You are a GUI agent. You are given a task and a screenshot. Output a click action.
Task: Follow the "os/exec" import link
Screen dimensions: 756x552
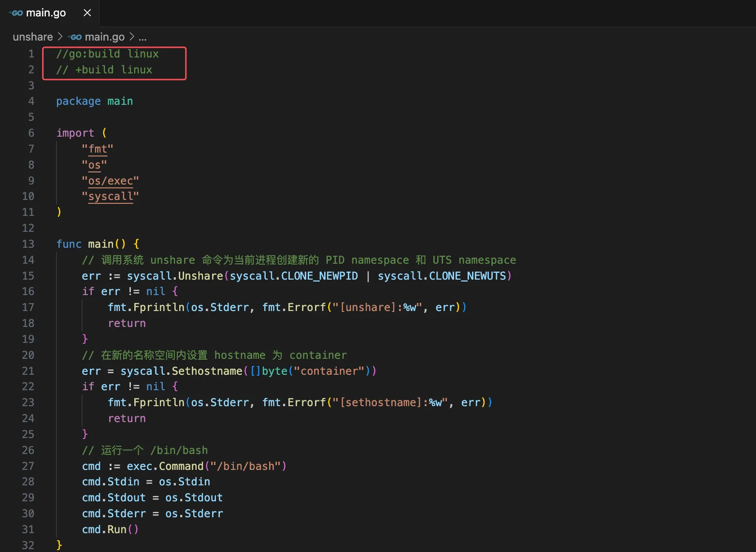110,181
